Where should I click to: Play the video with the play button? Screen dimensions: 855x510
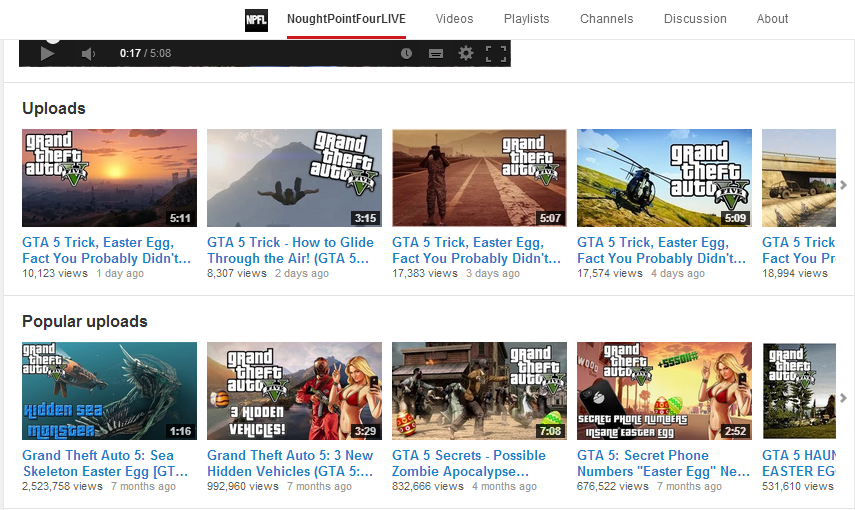coord(47,53)
